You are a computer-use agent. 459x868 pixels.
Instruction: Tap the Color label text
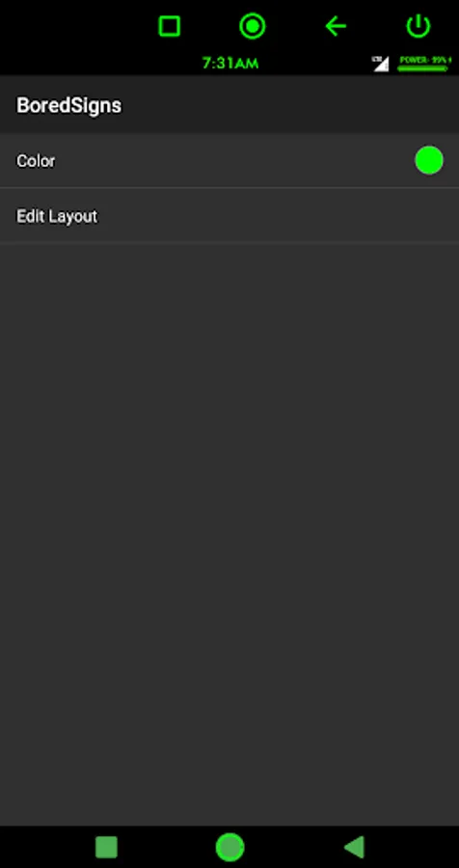click(36, 161)
